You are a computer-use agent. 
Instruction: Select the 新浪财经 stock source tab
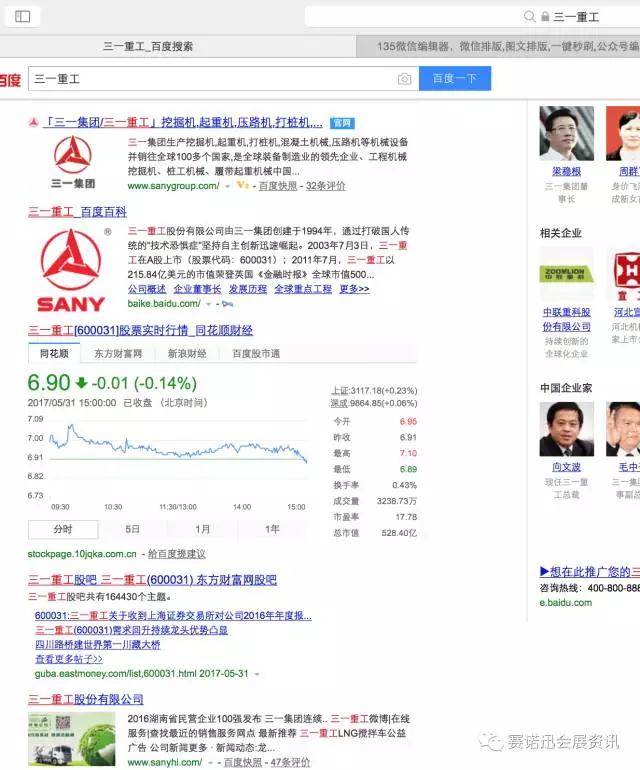(x=187, y=354)
